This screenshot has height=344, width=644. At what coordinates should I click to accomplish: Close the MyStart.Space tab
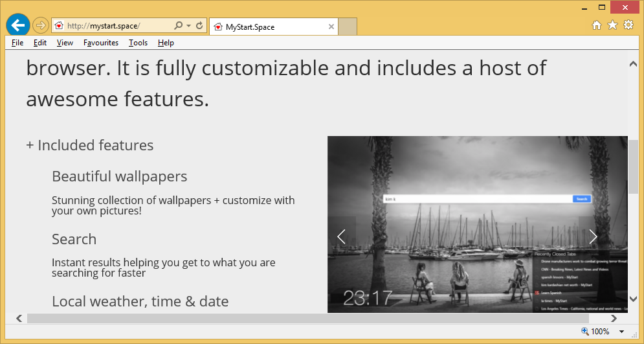point(331,27)
